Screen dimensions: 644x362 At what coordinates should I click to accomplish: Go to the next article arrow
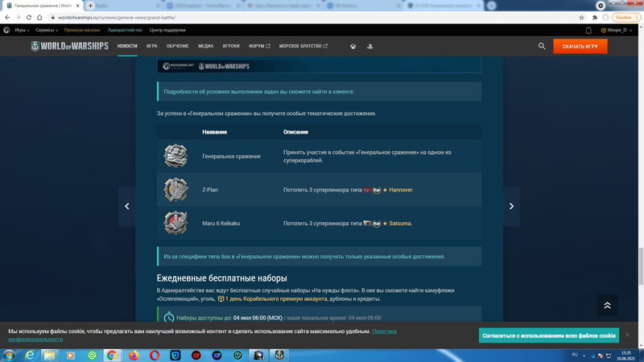coord(511,206)
